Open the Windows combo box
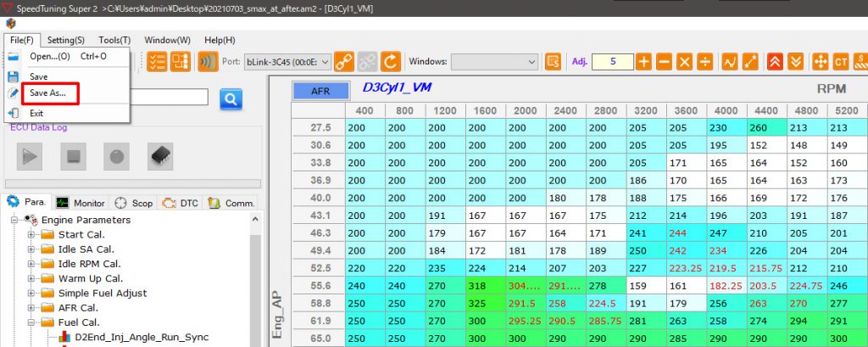868x347 pixels. [x=494, y=62]
